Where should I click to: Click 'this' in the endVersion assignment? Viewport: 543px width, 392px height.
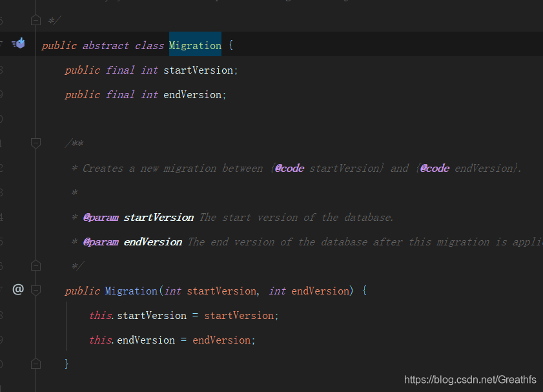coord(101,340)
